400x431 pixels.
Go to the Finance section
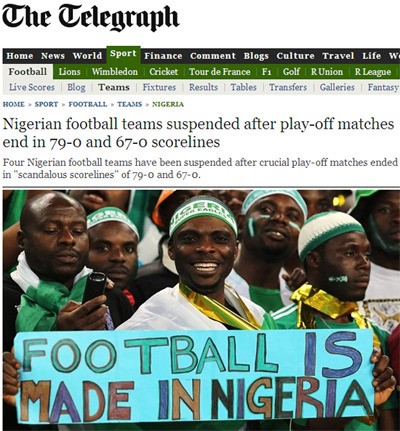click(163, 56)
